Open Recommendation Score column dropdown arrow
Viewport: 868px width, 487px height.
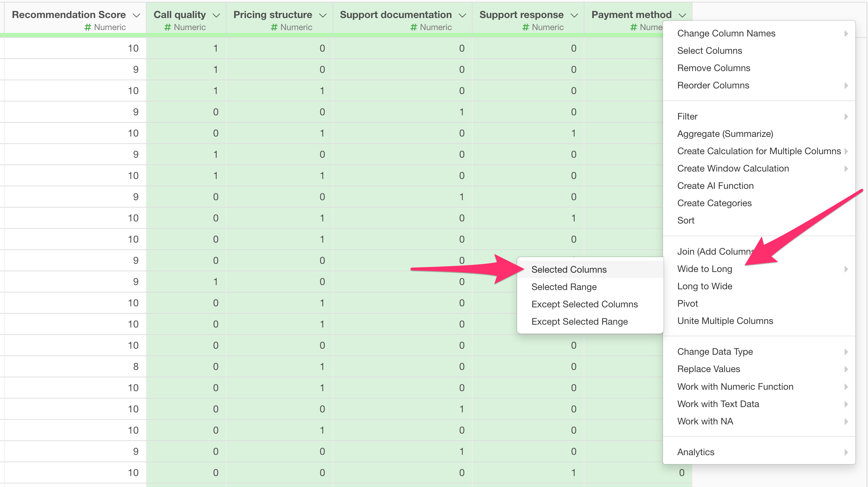[x=136, y=15]
